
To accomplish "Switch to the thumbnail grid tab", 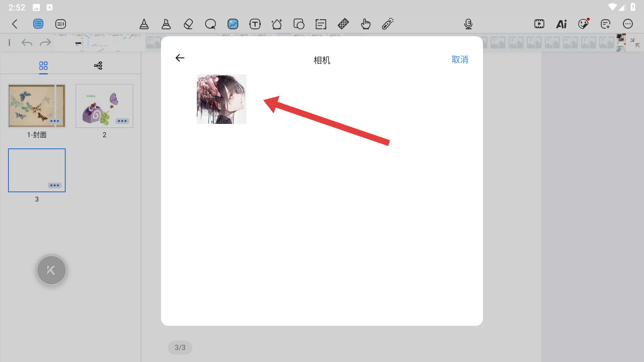I will click(x=43, y=66).
